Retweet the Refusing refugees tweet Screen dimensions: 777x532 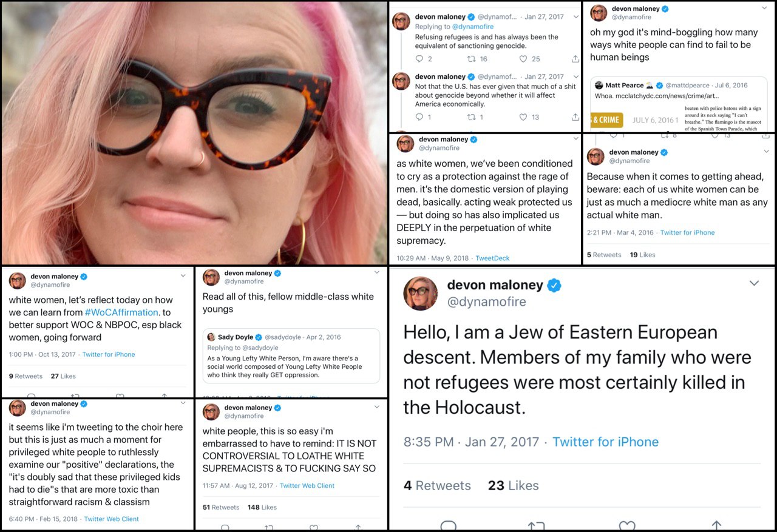[470, 59]
